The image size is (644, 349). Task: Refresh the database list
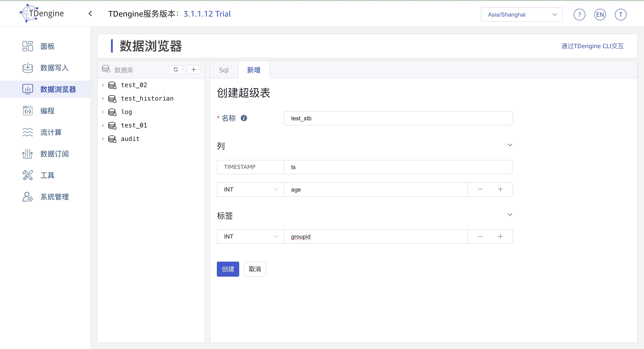(176, 69)
